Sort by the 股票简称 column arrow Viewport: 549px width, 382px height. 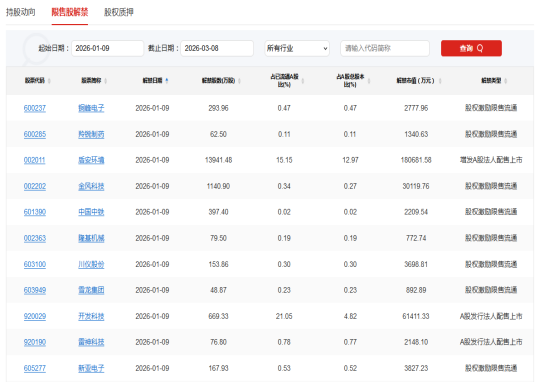pos(106,81)
